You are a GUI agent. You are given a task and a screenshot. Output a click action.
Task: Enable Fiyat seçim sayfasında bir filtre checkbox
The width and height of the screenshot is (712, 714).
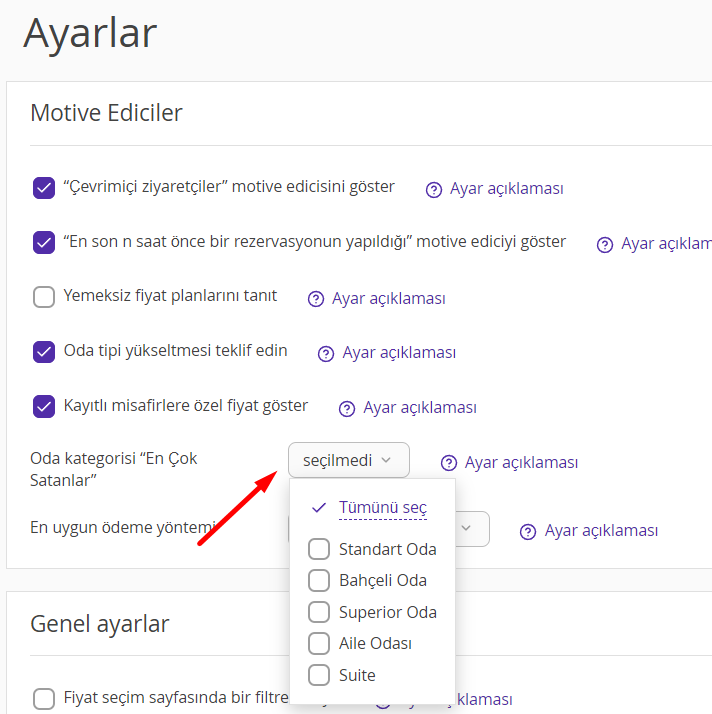44,699
